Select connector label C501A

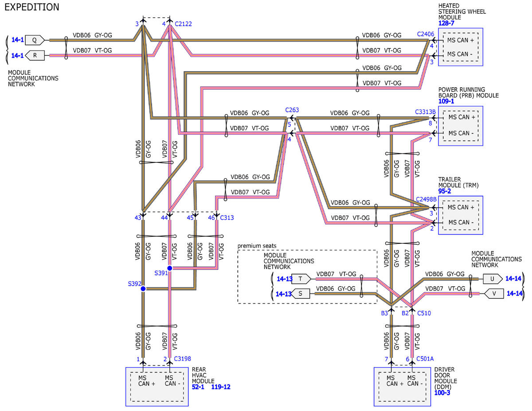tap(426, 359)
